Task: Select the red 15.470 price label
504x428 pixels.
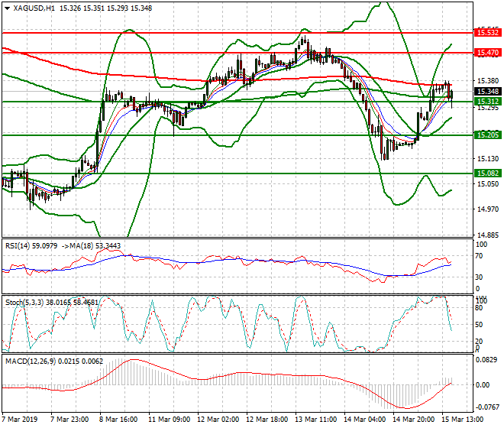Action: (x=487, y=52)
